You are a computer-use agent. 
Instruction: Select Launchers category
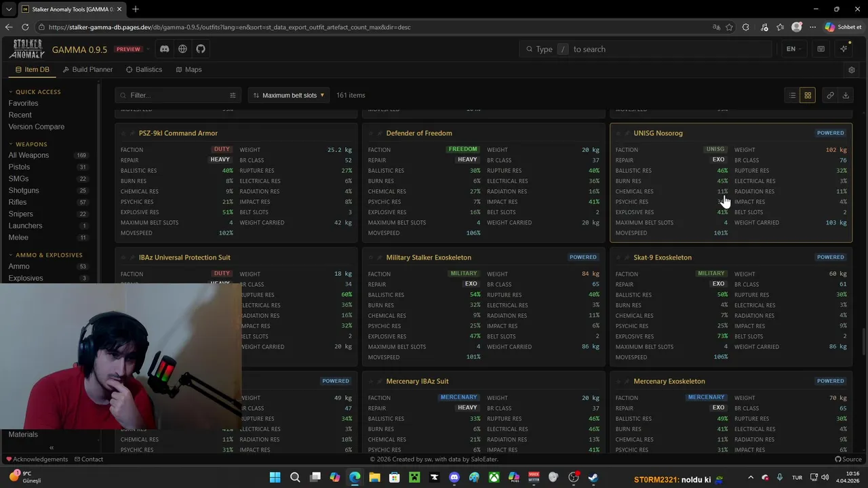(47, 226)
